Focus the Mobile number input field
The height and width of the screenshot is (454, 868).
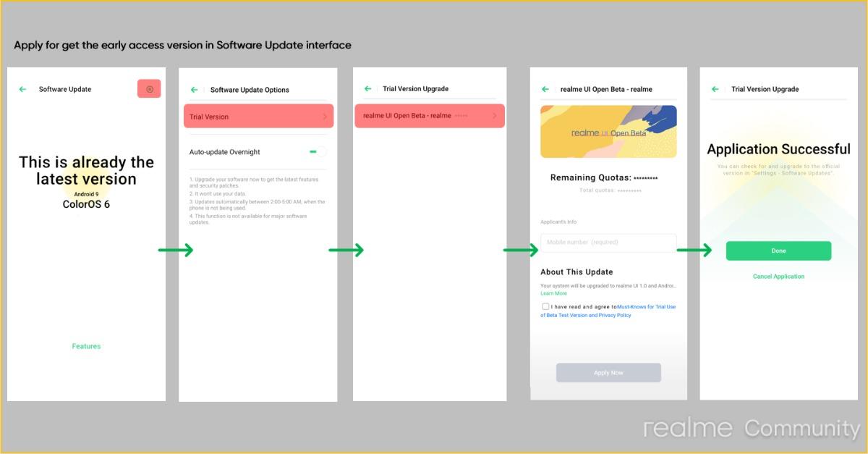coord(608,243)
